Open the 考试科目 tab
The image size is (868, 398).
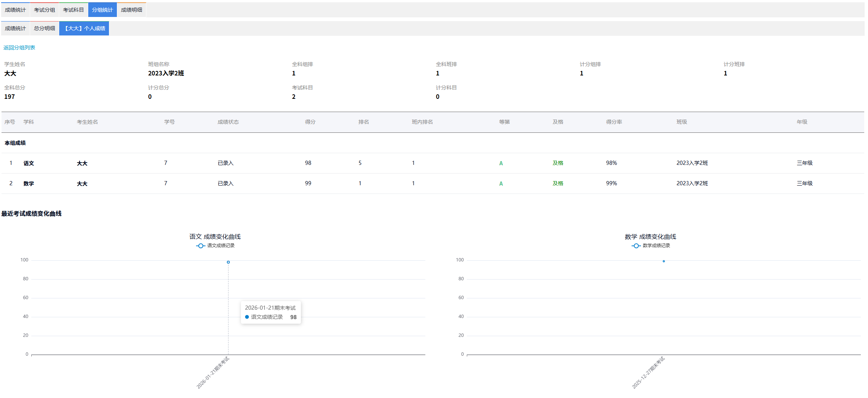pos(74,10)
